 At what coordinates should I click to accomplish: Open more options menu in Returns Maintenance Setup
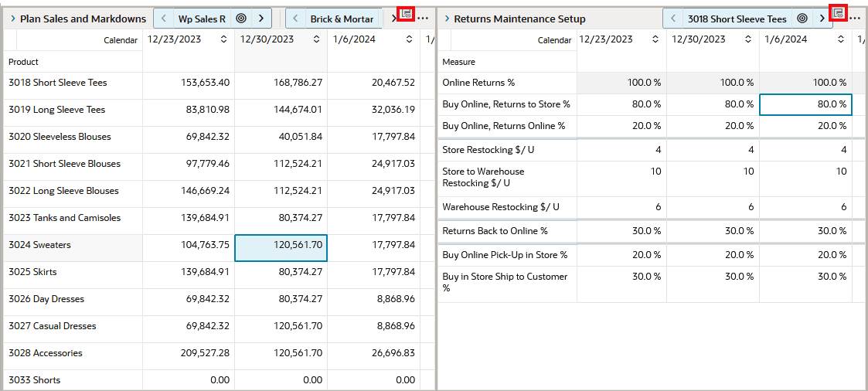(x=855, y=19)
